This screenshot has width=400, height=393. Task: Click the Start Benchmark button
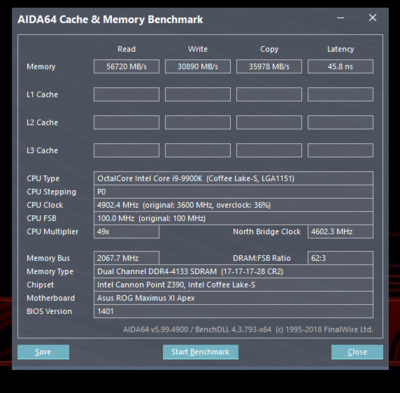tap(200, 352)
